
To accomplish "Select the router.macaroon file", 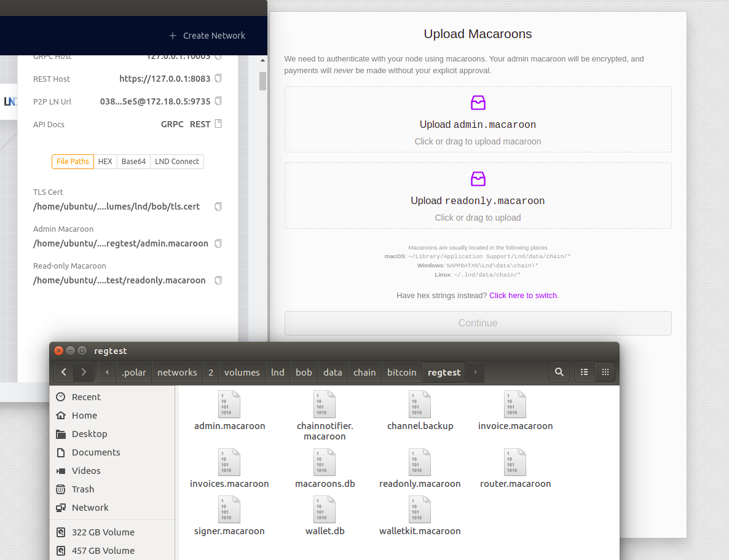I will tap(516, 469).
